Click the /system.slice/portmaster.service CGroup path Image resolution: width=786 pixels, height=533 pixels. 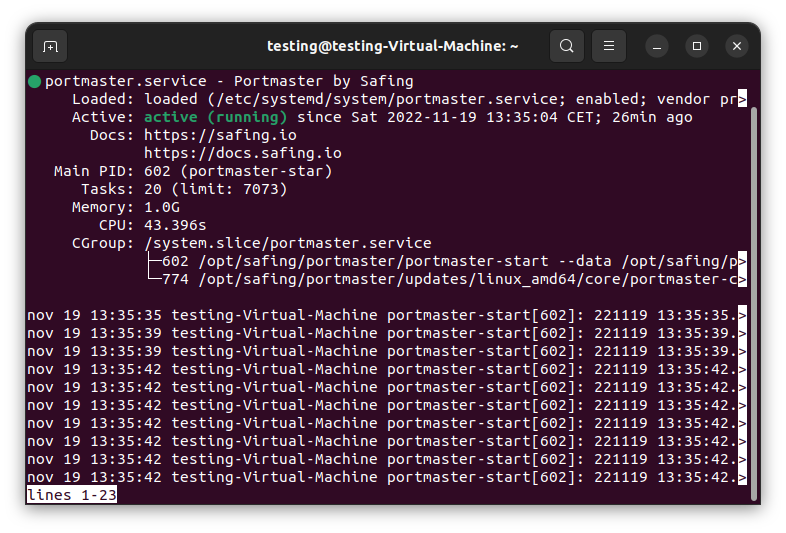tap(288, 243)
